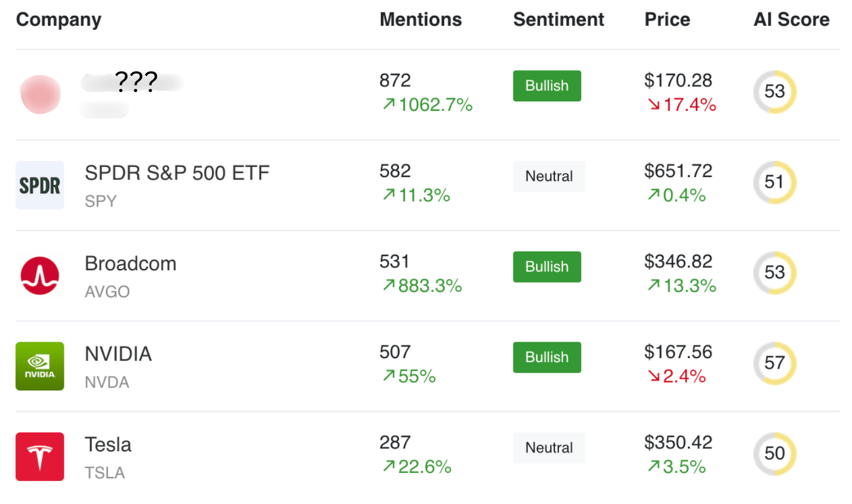Click Broadcom's Bullish sentiment badge
This screenshot has height=504, width=852.
coord(547,267)
